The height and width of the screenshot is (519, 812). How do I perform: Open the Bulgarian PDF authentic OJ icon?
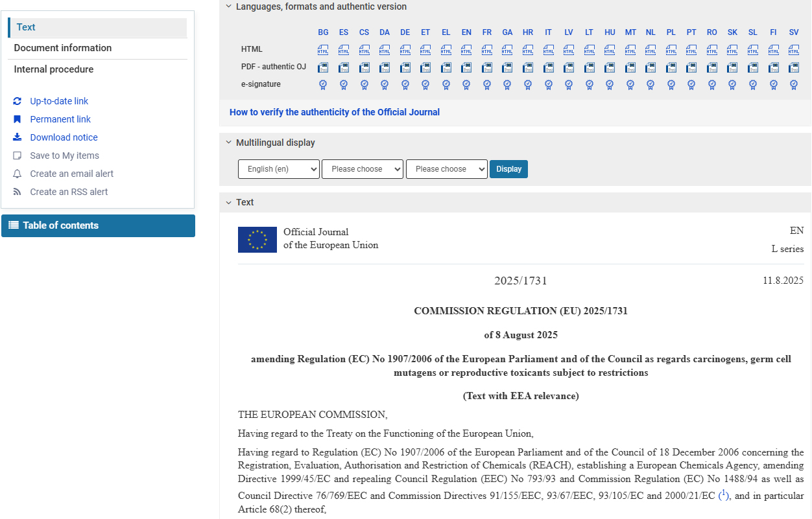(323, 67)
